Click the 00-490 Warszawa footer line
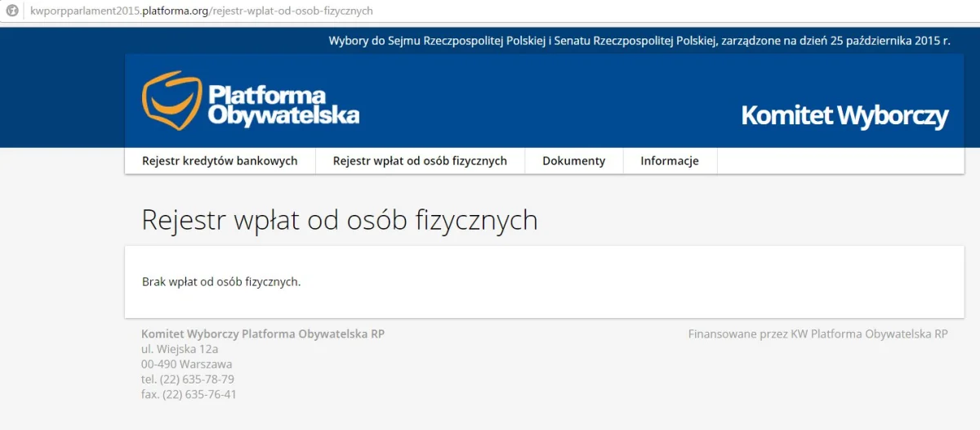Screen dimensions: 980x430 pos(186,364)
